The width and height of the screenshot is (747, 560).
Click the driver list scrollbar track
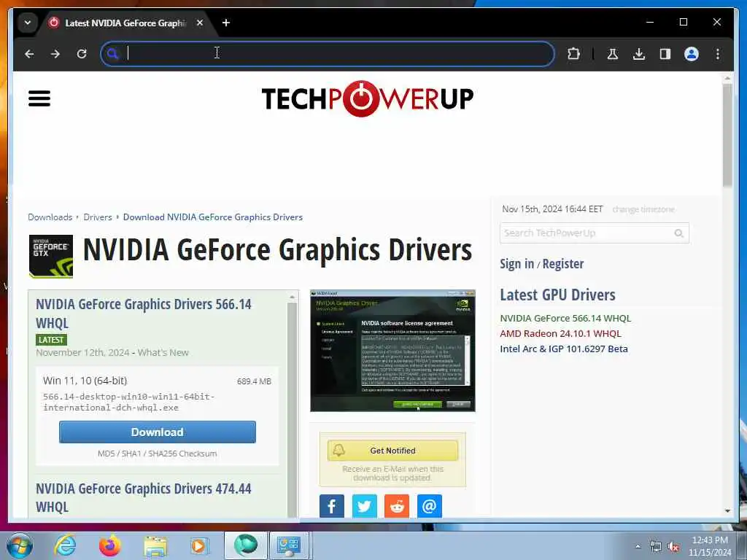tap(292, 410)
